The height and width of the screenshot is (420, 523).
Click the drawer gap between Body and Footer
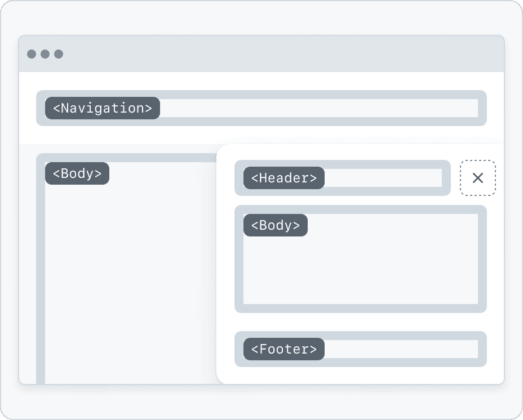361,322
